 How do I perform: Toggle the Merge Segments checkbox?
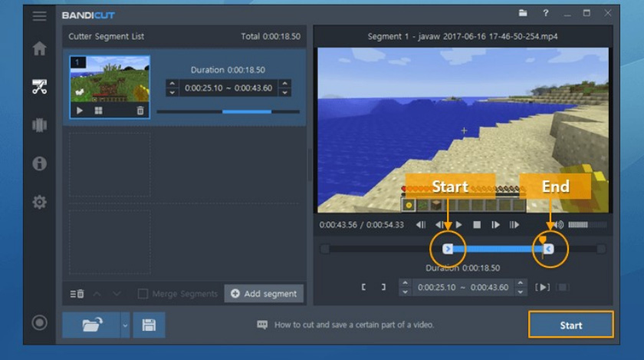coord(143,294)
